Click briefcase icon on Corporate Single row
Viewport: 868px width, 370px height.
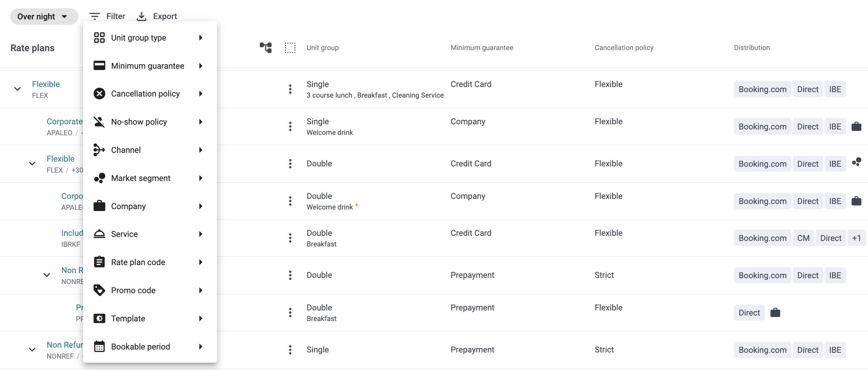[x=856, y=127]
